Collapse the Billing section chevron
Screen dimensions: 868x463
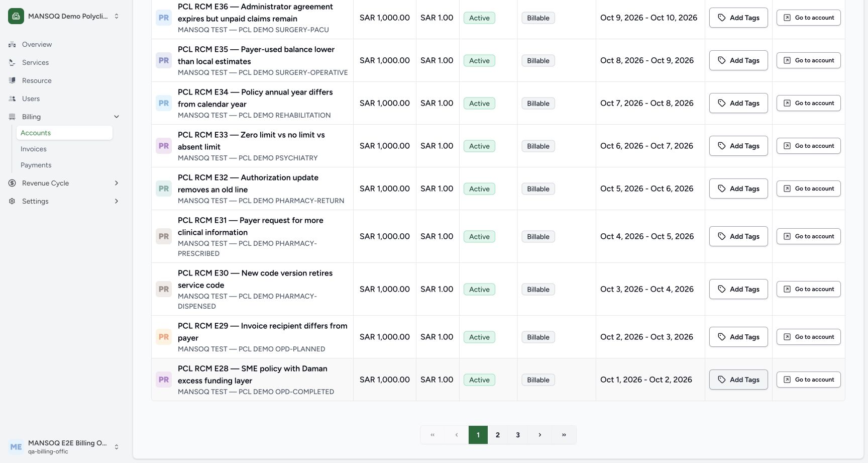[x=117, y=117]
